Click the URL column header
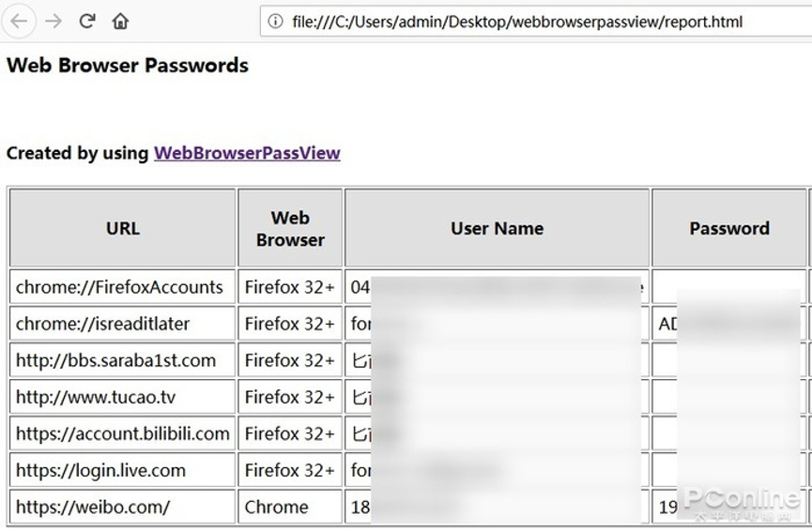 point(123,228)
